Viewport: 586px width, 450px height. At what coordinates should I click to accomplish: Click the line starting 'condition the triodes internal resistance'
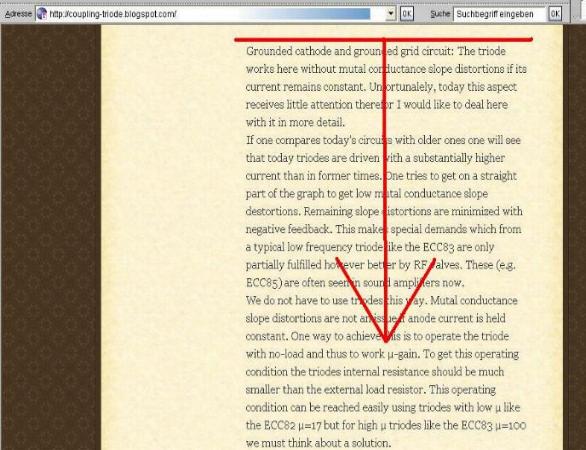tap(375, 372)
